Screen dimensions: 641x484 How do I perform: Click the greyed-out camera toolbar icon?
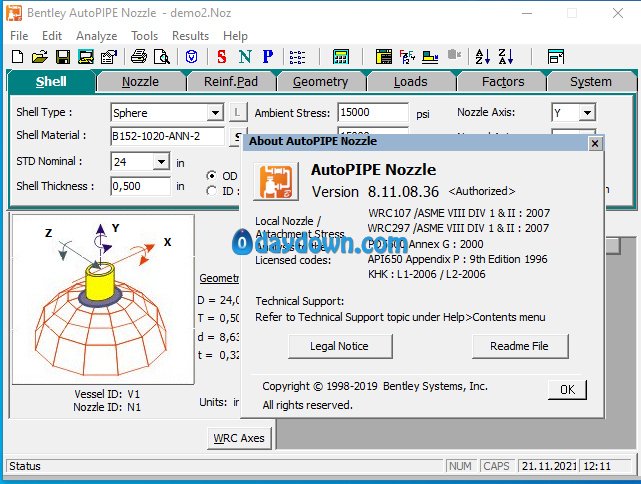pos(454,54)
